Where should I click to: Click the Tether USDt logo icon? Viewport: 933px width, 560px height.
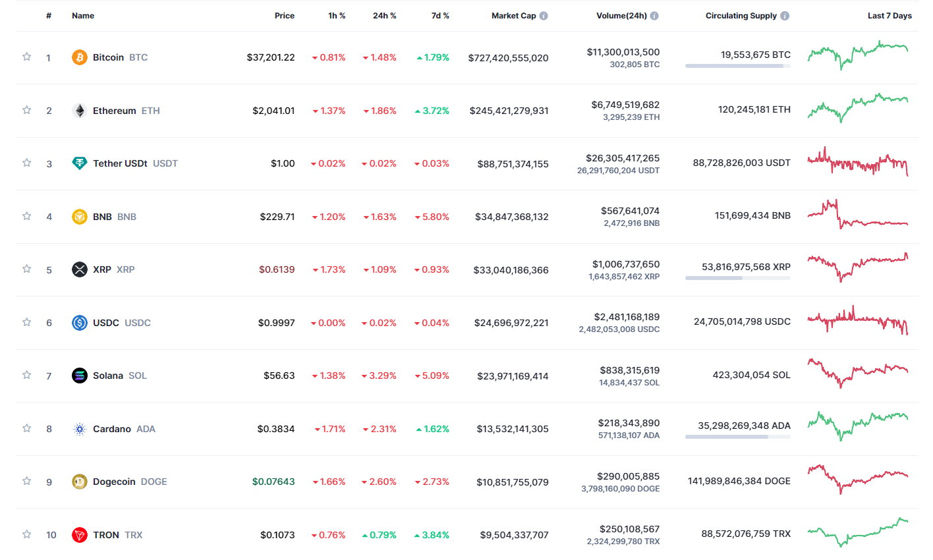click(x=79, y=163)
